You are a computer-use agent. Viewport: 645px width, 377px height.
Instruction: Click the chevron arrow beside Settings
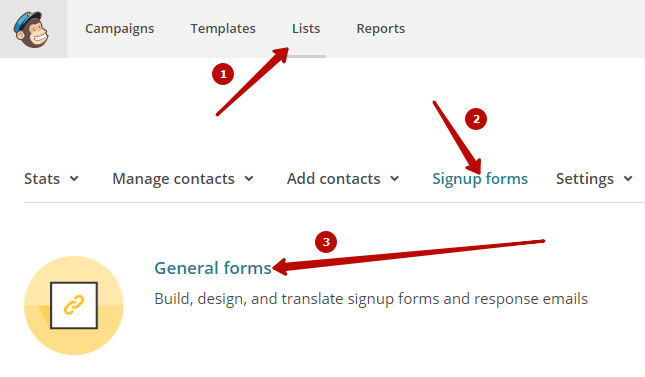(628, 179)
